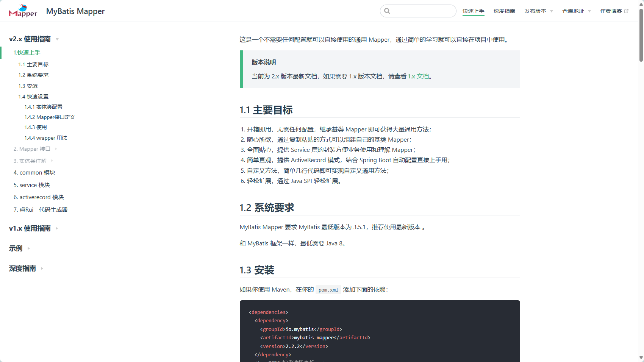This screenshot has width=644, height=362.
Task: Open the 发布版本 dropdown menu
Action: 539,11
